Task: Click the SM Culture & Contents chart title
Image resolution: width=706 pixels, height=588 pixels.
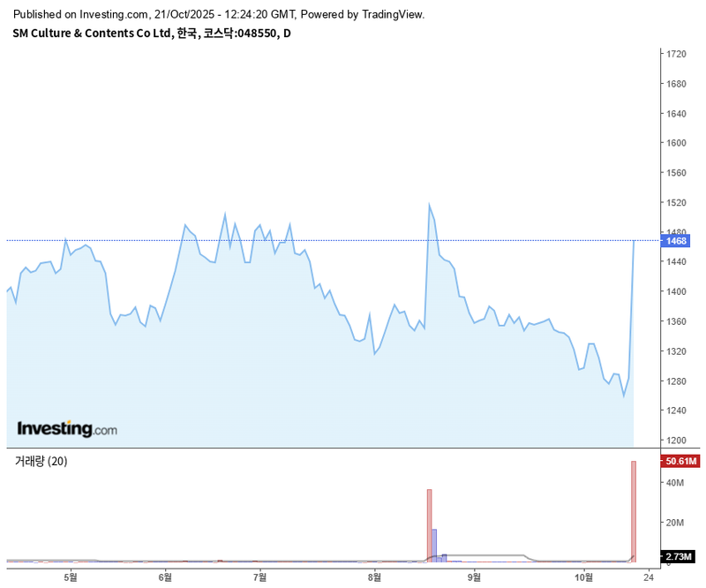Action: pos(151,34)
